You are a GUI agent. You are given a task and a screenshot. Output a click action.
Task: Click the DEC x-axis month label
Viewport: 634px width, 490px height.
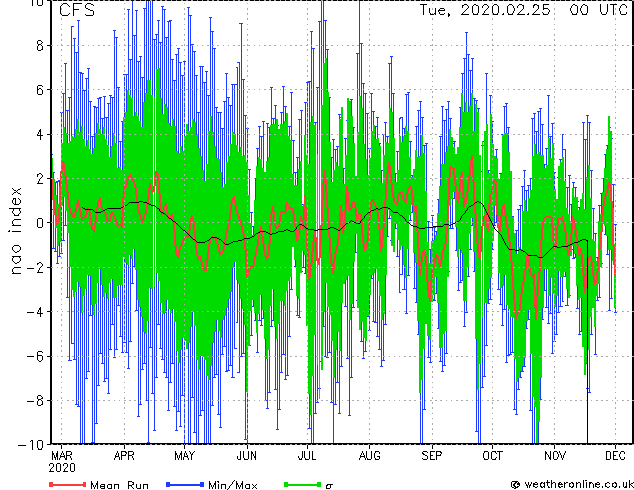pos(615,456)
